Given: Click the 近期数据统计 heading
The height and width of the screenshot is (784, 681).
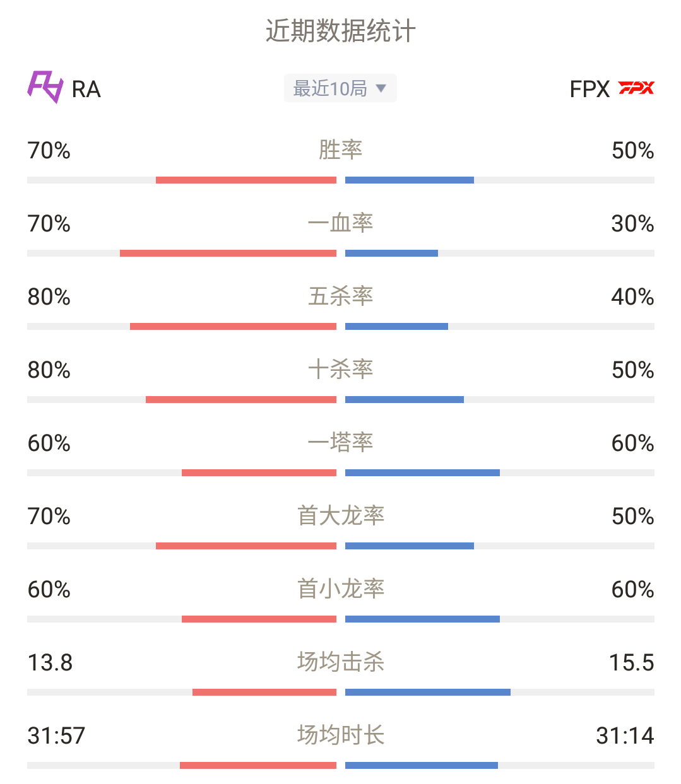Looking at the screenshot, I should (341, 31).
